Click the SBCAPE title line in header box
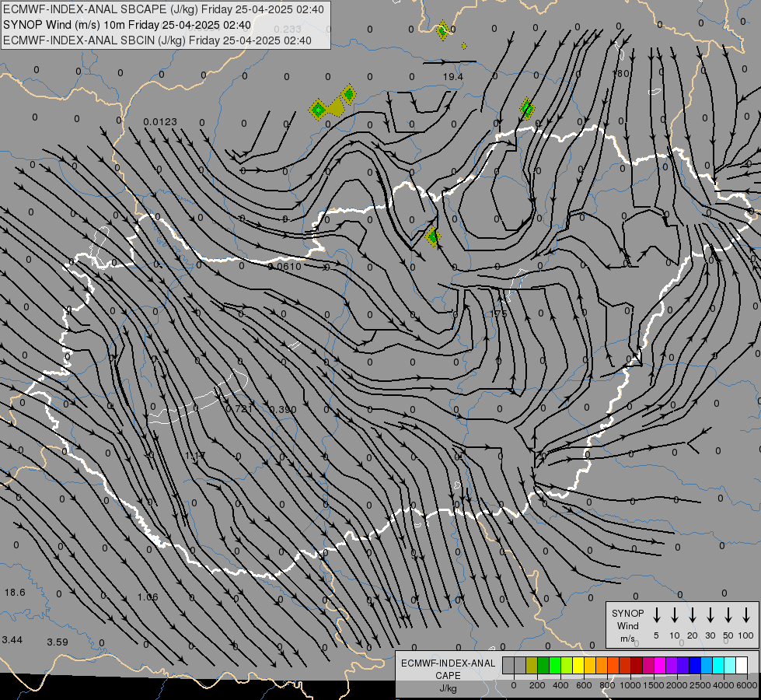Viewport: 761px width, 700px height. [163, 9]
